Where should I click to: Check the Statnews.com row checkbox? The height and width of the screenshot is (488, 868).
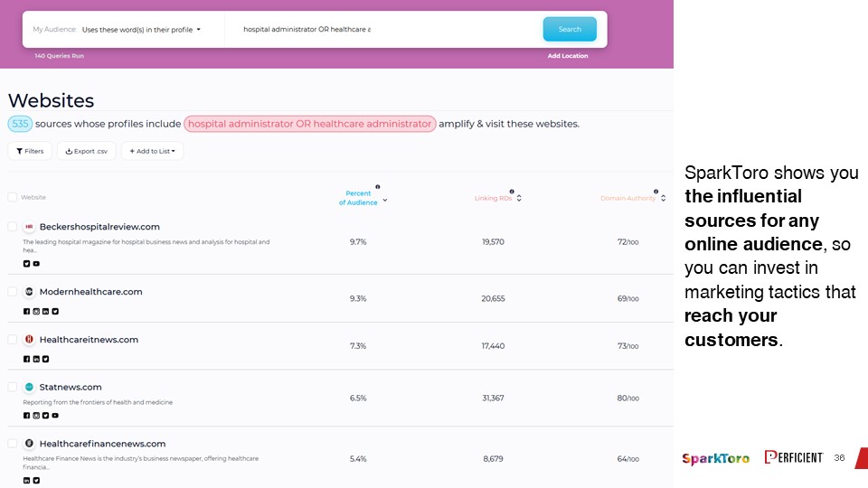[12, 387]
